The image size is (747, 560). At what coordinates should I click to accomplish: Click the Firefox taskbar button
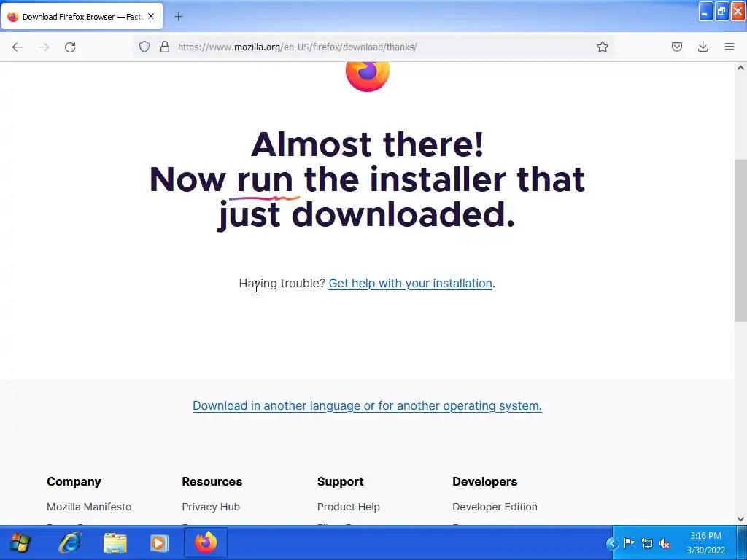point(206,542)
